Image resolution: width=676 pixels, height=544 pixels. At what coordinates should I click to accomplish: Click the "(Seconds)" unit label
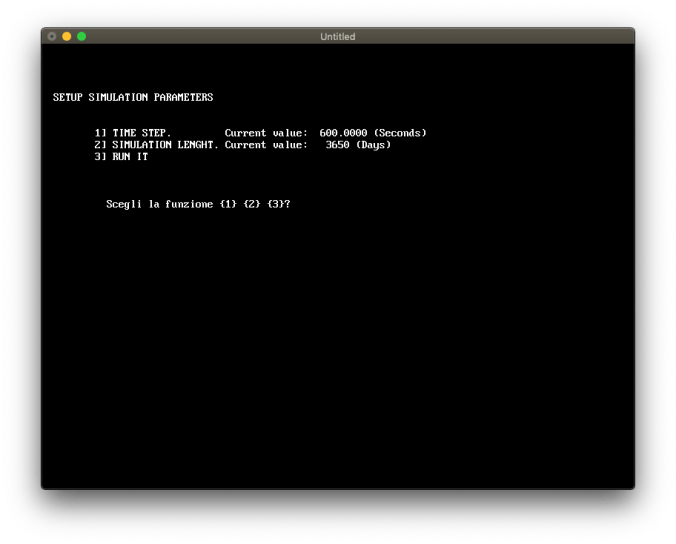[x=400, y=133]
